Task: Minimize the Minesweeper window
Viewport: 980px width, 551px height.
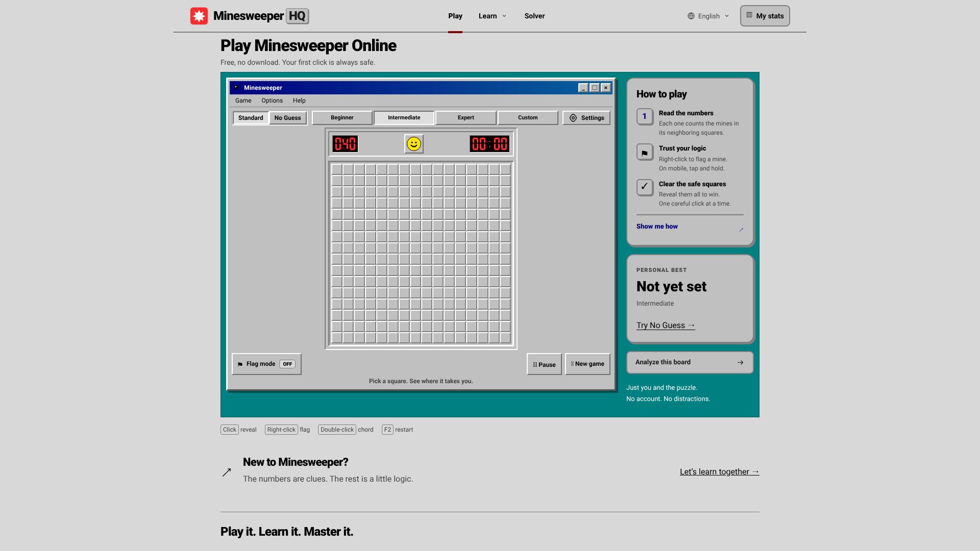Action: 583,88
